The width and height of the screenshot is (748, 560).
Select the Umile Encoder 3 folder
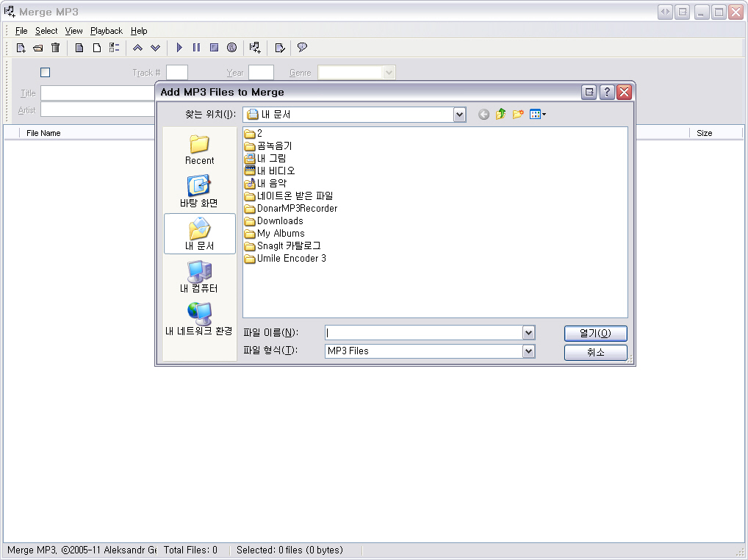(285, 259)
